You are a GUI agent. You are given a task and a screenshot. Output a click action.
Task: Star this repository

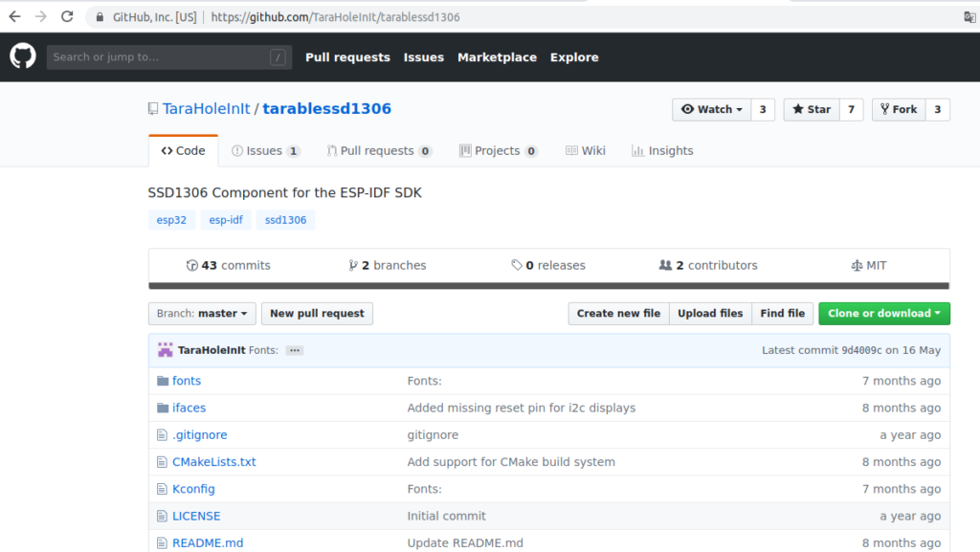coord(812,109)
